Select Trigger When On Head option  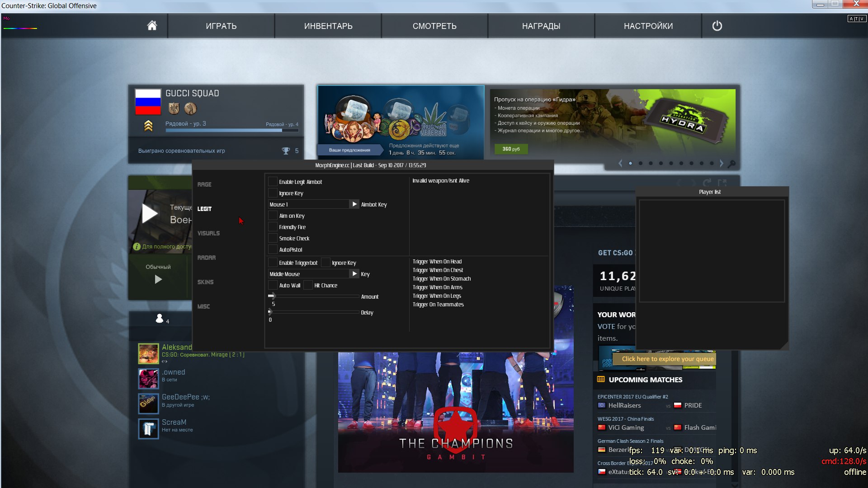[437, 262]
